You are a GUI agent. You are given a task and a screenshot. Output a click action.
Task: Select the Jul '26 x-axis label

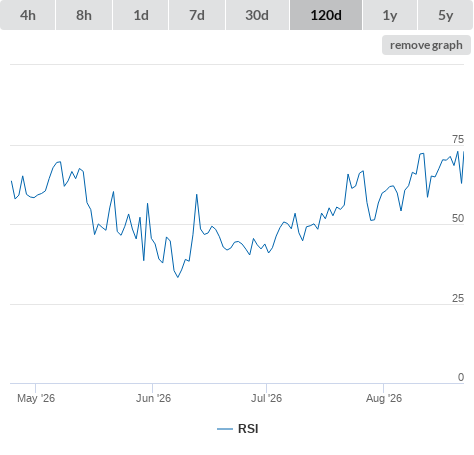click(266, 398)
